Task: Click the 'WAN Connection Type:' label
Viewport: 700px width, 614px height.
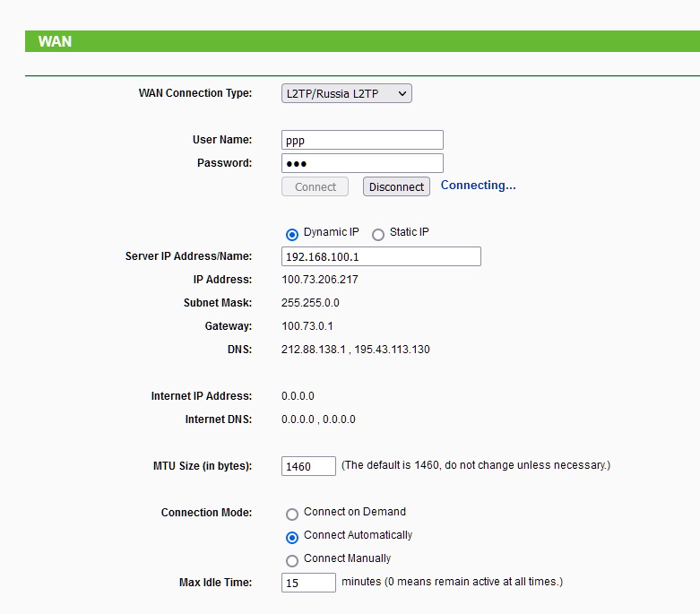Action: tap(195, 93)
